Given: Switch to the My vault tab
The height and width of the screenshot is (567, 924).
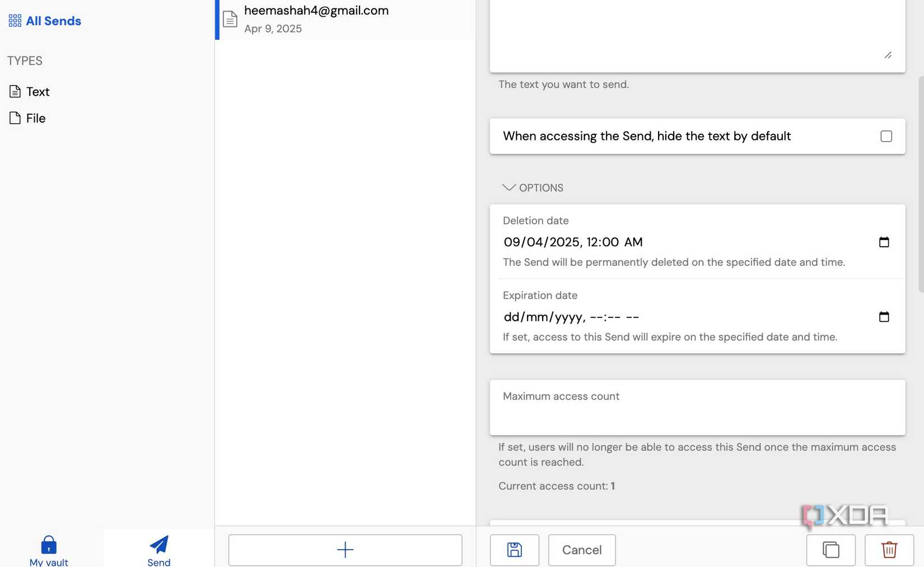Looking at the screenshot, I should [x=49, y=551].
